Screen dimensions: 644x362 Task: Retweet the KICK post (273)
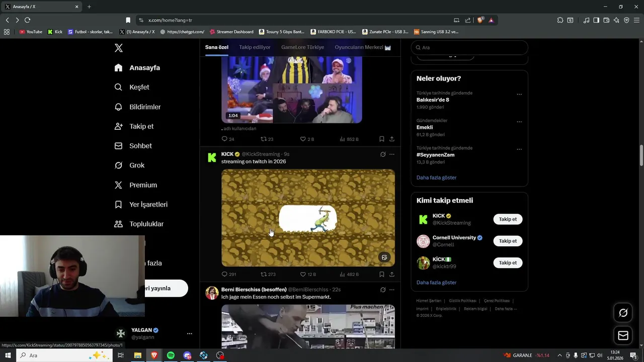(x=268, y=274)
